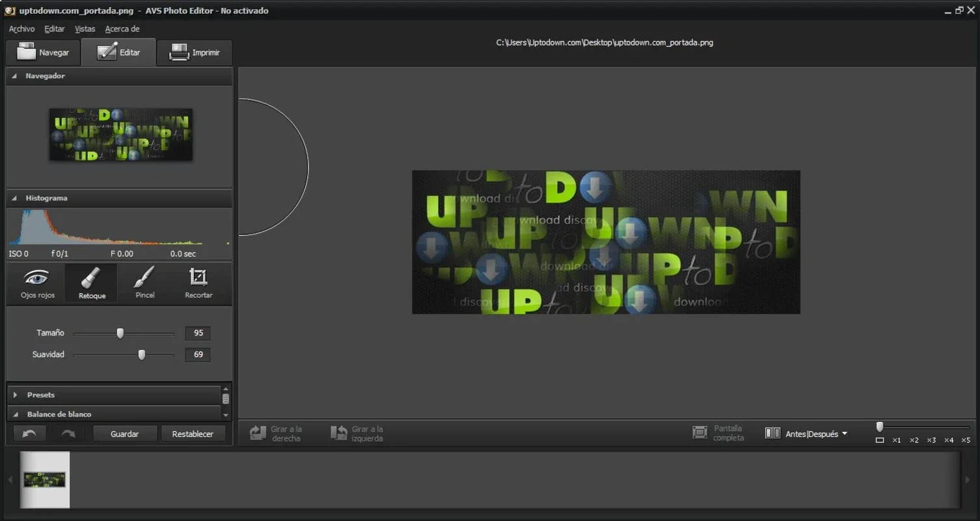
Task: Open the Antes|Después dropdown arrow
Action: [845, 434]
